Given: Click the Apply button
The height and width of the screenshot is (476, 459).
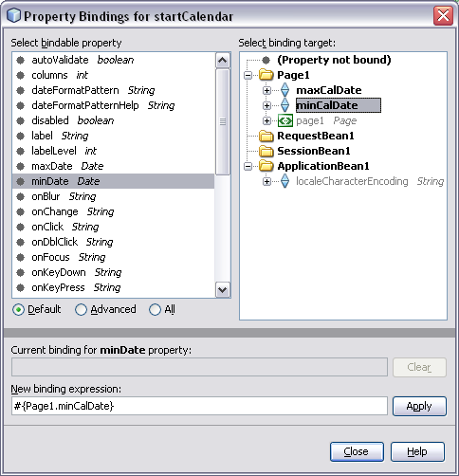Looking at the screenshot, I should click(x=419, y=406).
